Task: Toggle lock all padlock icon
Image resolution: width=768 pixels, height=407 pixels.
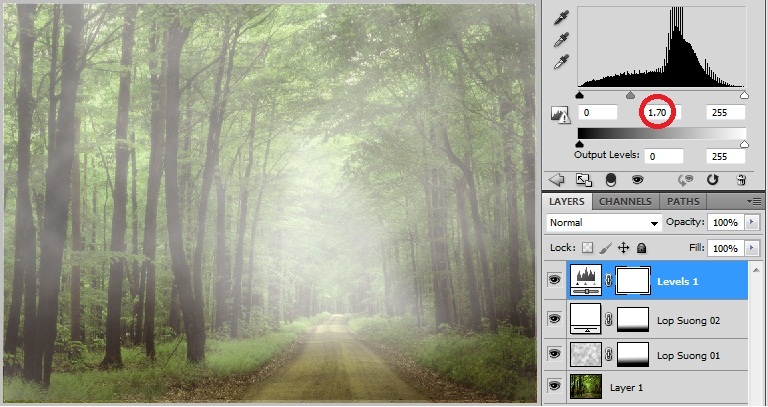Action: pos(641,248)
